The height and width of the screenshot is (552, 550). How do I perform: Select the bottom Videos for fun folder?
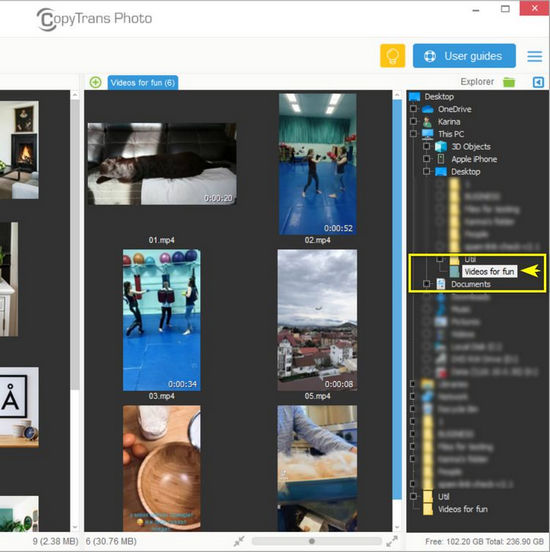[x=463, y=509]
